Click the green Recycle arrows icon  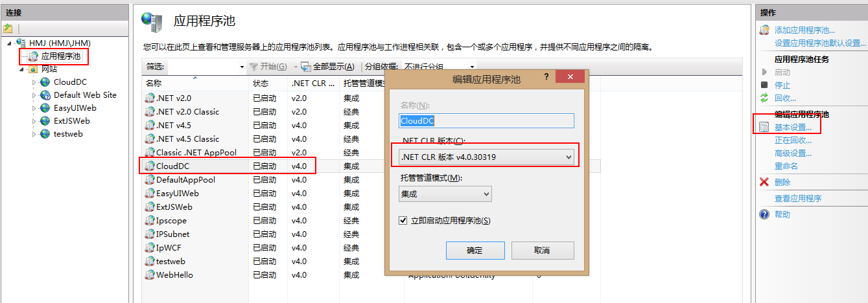[x=764, y=98]
